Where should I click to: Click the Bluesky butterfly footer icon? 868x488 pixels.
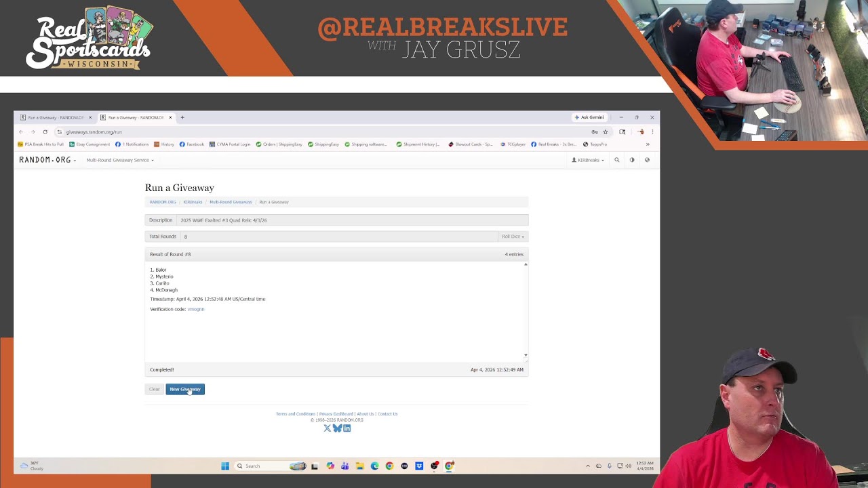(x=337, y=428)
